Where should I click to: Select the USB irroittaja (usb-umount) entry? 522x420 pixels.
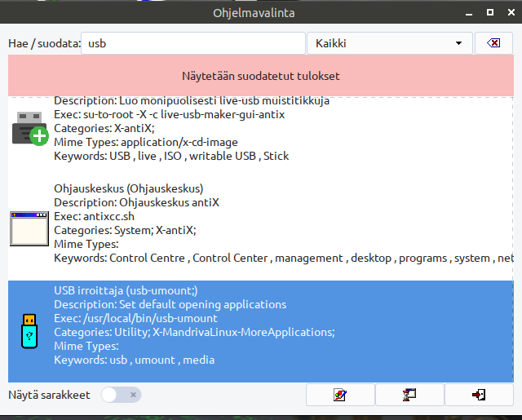click(x=261, y=331)
